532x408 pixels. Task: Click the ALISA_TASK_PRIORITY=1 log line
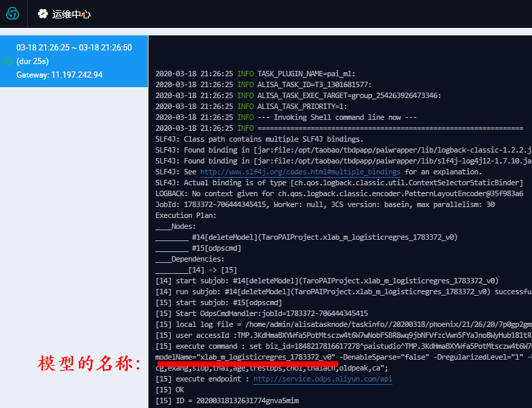(251, 106)
